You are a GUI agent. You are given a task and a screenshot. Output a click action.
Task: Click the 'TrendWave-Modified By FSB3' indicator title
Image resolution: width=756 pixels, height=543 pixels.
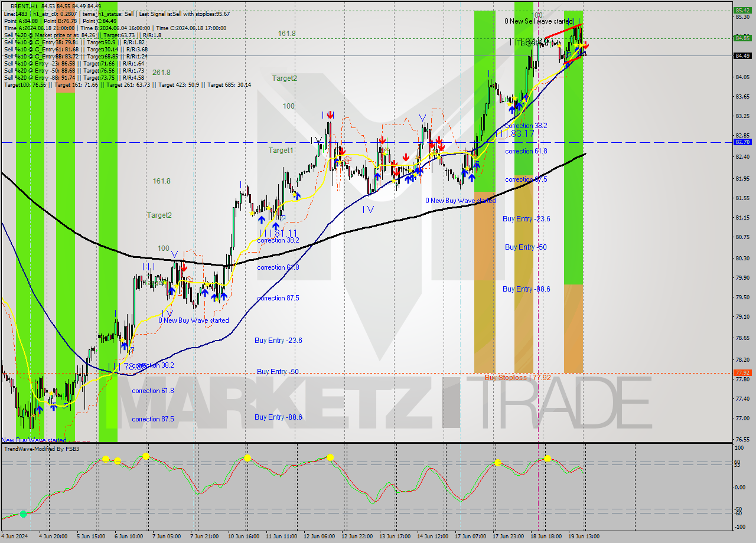point(42,449)
